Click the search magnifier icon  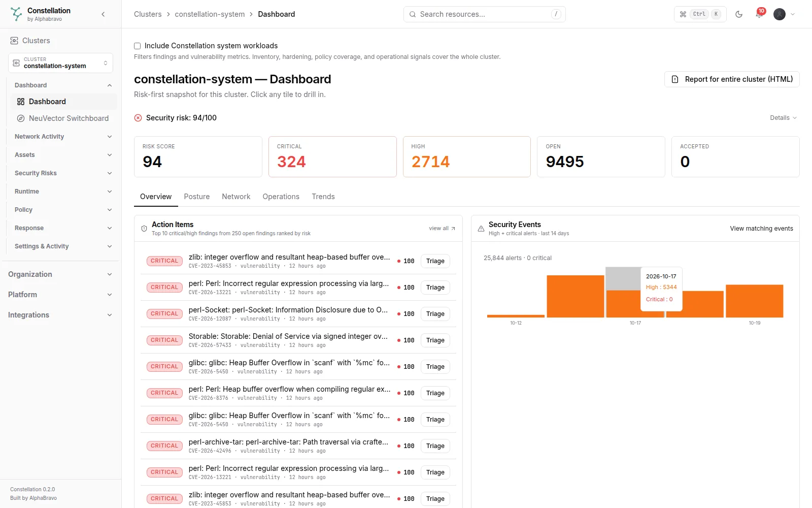[x=413, y=14]
